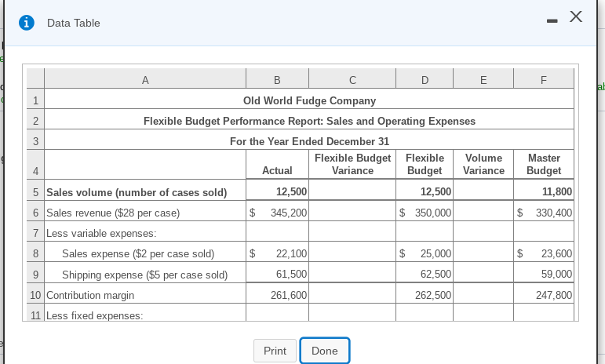605x364 pixels.
Task: Click flexible budget contribution margin 262,500
Action: coord(433,295)
